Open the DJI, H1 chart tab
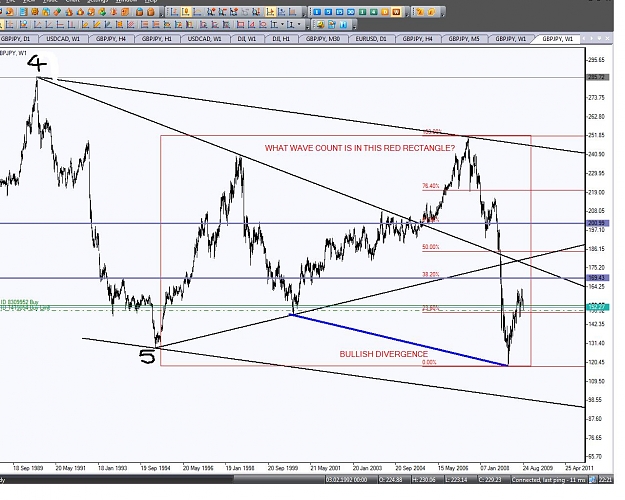 pyautogui.click(x=281, y=39)
